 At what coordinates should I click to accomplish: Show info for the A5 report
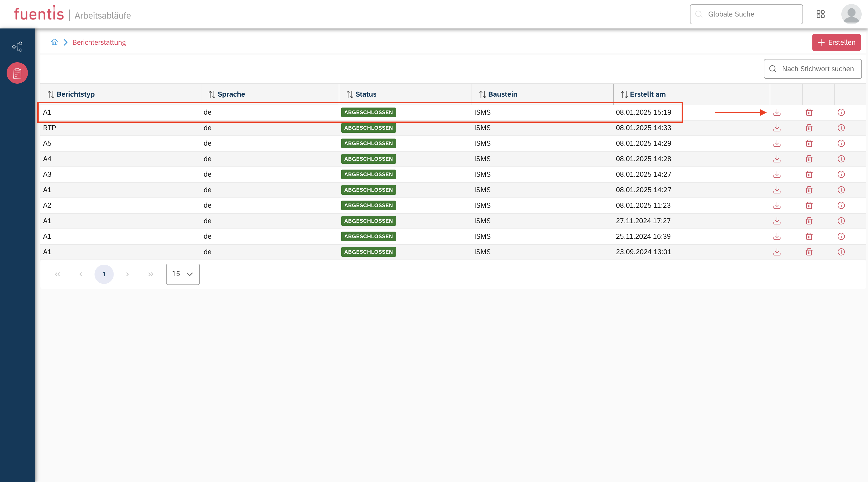[x=841, y=143]
